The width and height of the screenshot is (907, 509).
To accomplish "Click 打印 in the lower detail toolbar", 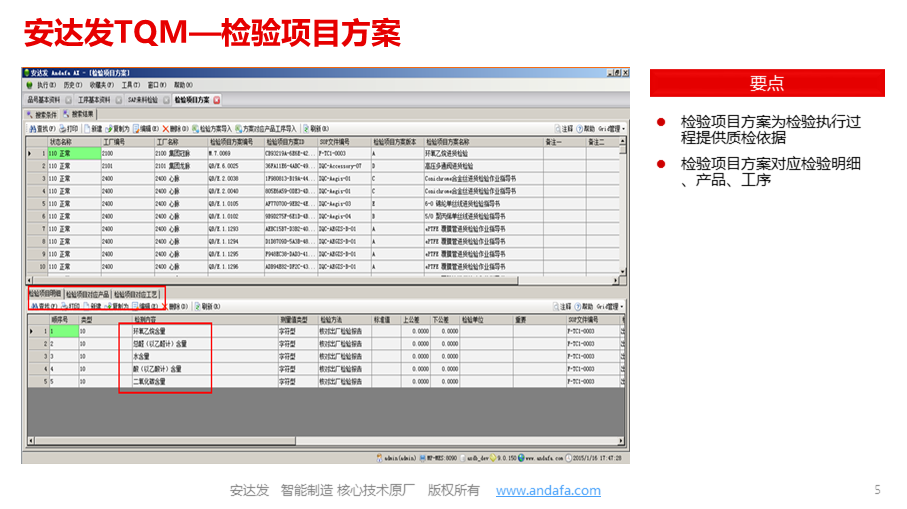I will (70, 306).
